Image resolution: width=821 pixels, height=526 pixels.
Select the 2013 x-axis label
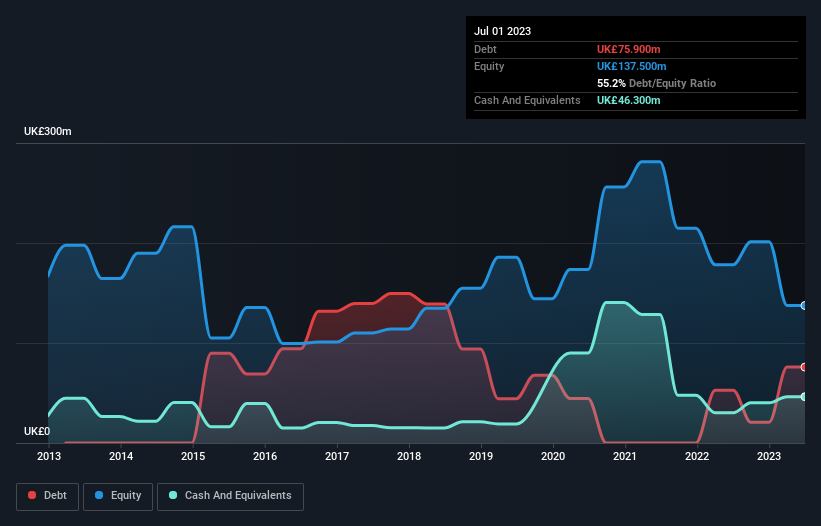coord(49,456)
